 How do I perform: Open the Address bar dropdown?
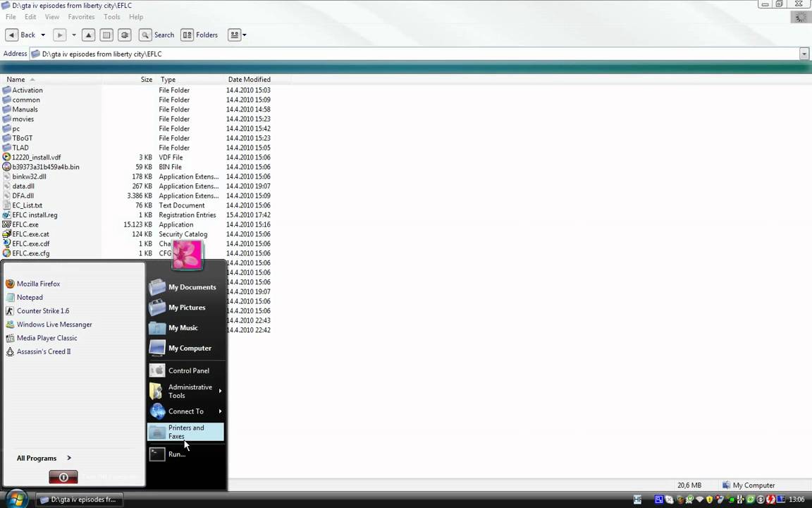(804, 54)
